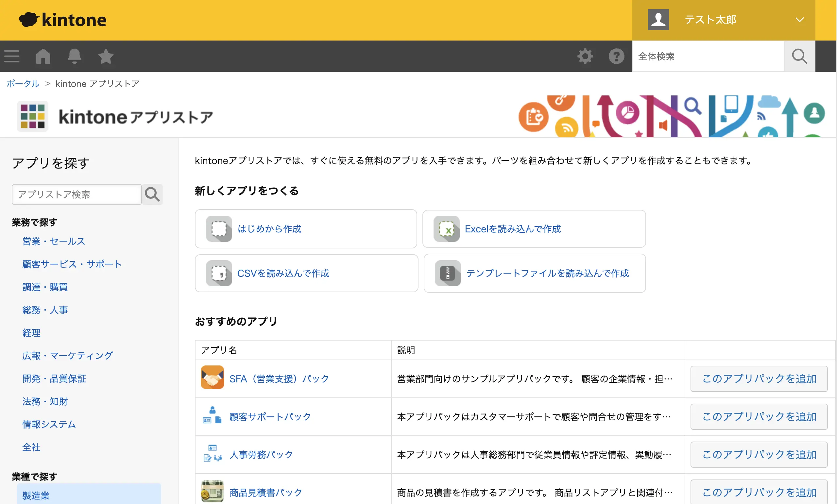
Task: Click the kintone アプリストア grid icon
Action: 33,116
